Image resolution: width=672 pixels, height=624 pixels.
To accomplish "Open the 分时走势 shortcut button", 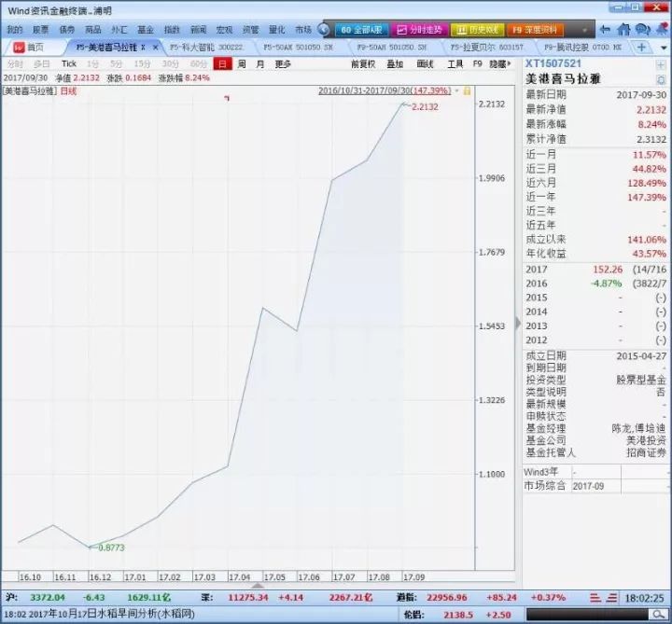I will tap(419, 30).
